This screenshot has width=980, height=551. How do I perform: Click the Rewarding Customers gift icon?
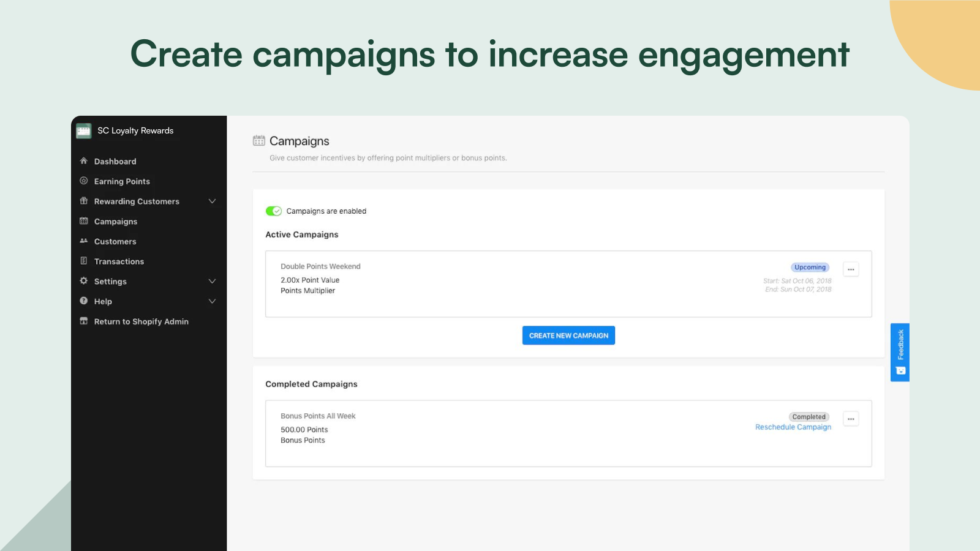pyautogui.click(x=84, y=201)
